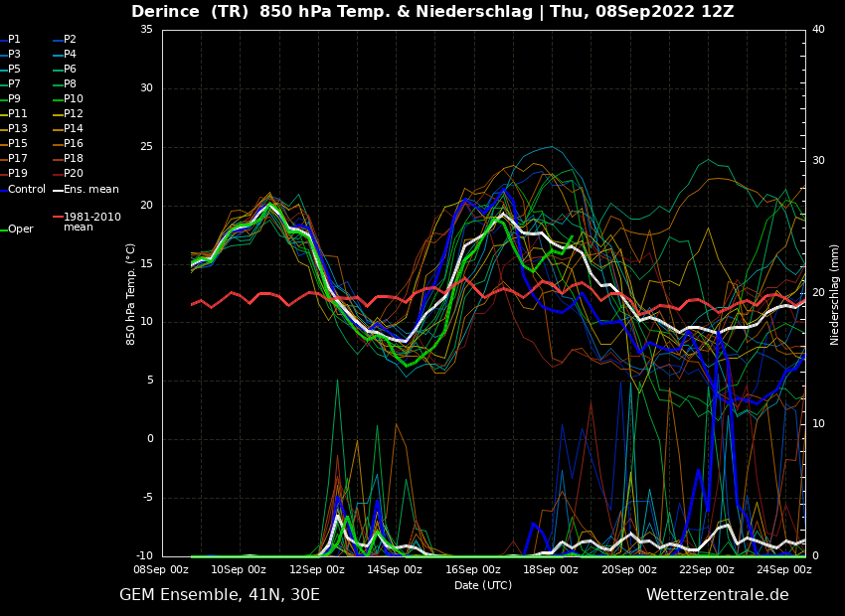Viewport: 845px width, 616px height.
Task: Click the 24Sep 00z date label
Action: click(784, 569)
